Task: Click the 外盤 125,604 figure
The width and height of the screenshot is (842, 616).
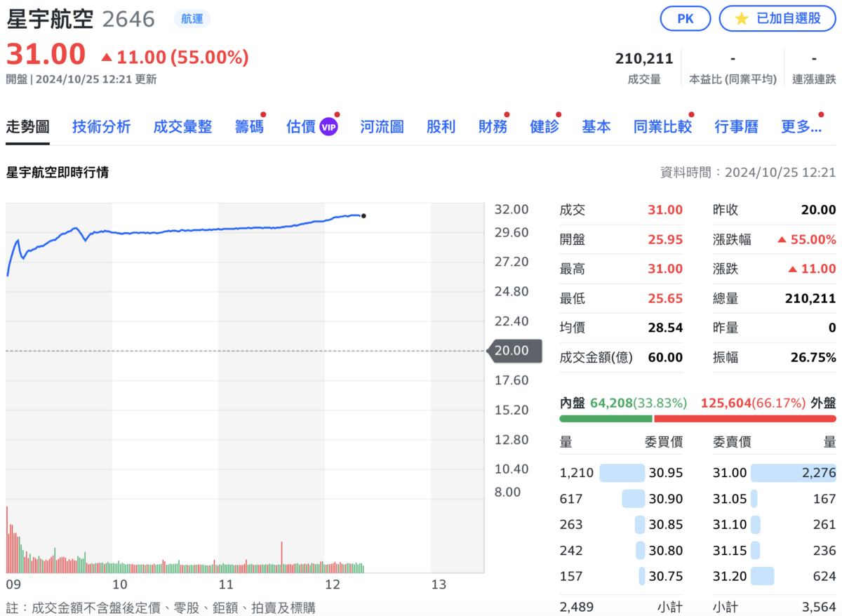Action: pos(726,403)
